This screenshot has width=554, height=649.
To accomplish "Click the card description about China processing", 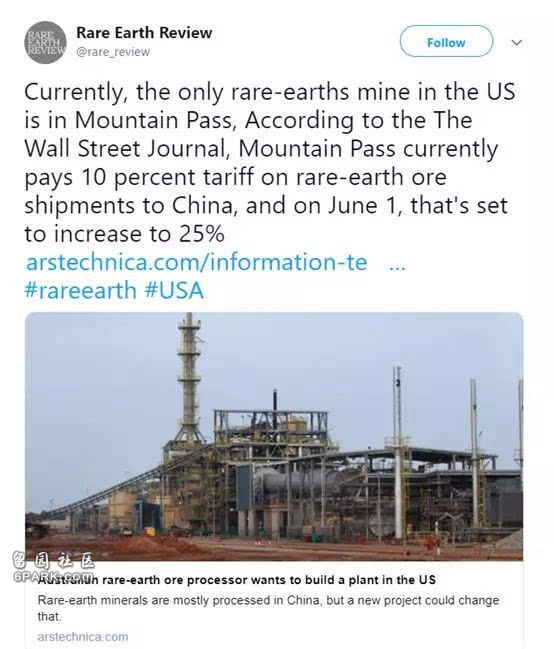I will pyautogui.click(x=268, y=608).
